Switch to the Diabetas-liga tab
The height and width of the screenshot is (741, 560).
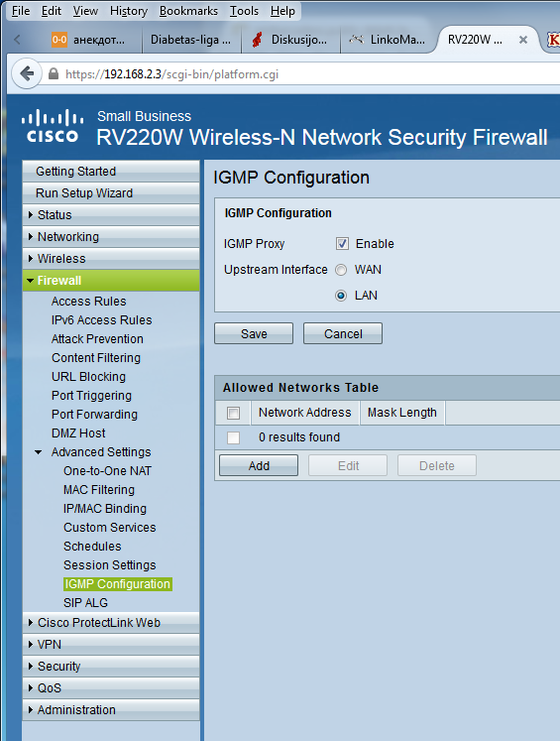tap(190, 40)
